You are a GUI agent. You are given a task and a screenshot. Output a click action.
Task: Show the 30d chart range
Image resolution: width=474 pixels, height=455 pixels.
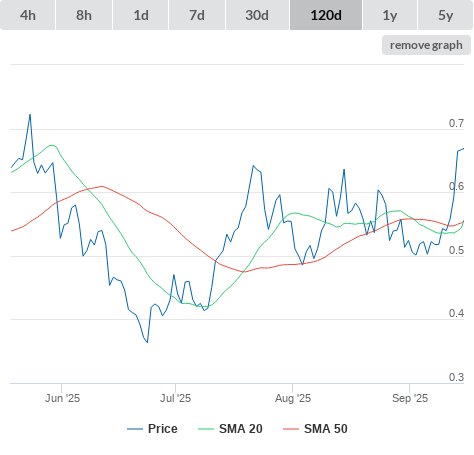click(x=257, y=15)
